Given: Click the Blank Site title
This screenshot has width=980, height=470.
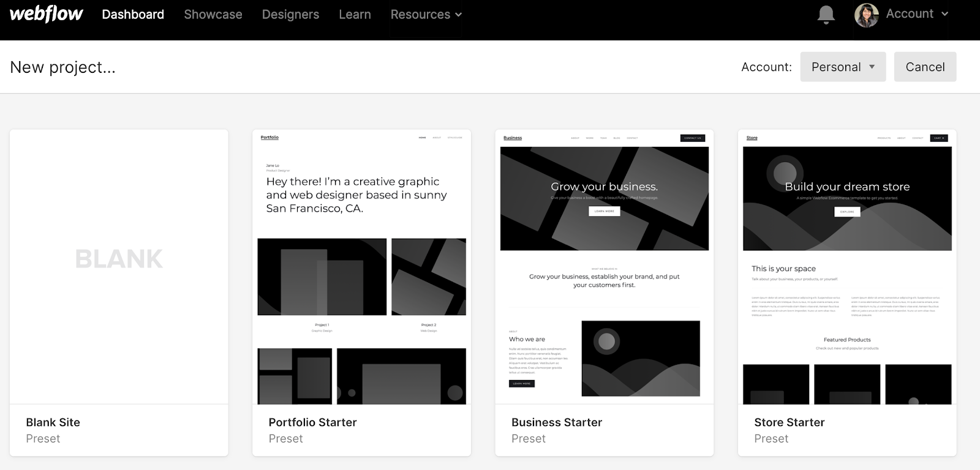Looking at the screenshot, I should click(53, 422).
